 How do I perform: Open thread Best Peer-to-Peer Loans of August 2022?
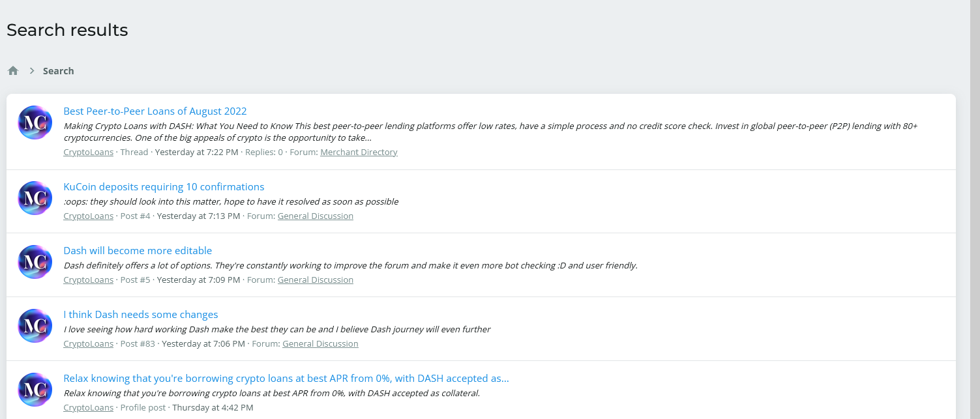pyautogui.click(x=155, y=111)
